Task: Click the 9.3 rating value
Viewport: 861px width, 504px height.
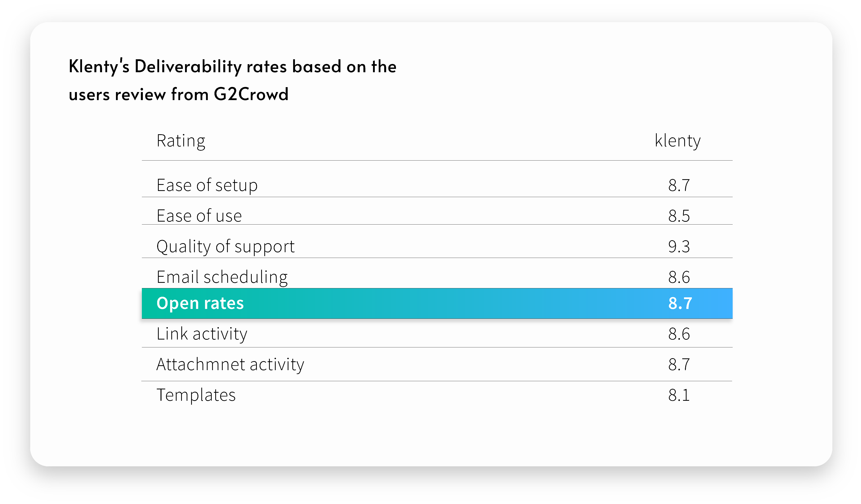Action: 679,246
